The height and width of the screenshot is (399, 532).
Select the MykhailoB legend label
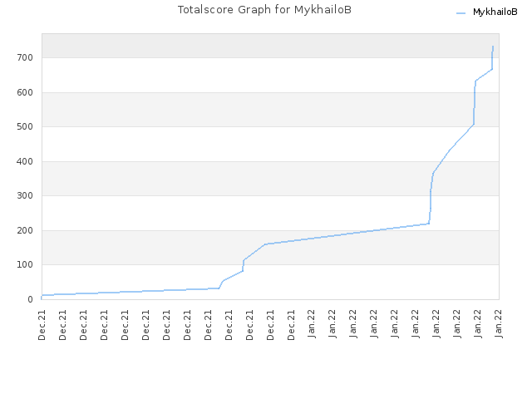tap(495, 12)
